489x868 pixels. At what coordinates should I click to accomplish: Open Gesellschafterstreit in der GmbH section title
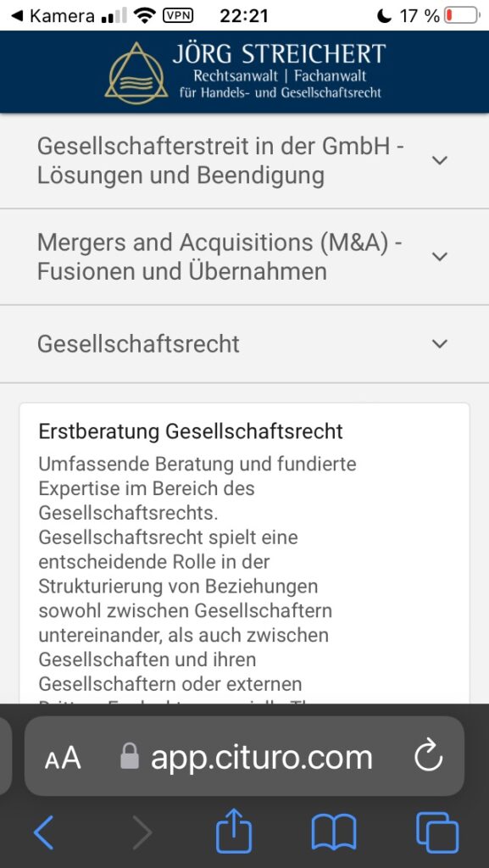(220, 161)
